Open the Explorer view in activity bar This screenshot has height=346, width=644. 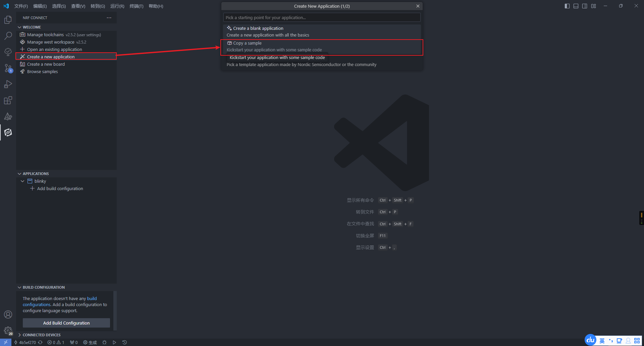pyautogui.click(x=8, y=20)
